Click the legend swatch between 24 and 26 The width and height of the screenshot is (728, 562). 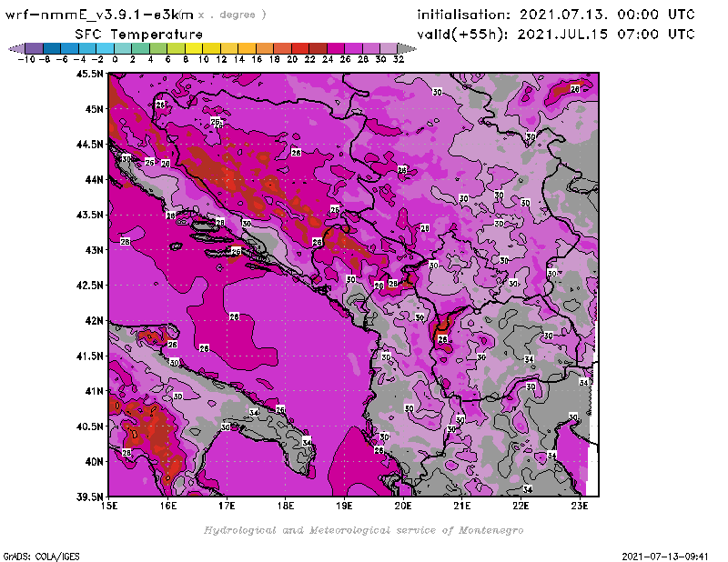click(x=336, y=48)
